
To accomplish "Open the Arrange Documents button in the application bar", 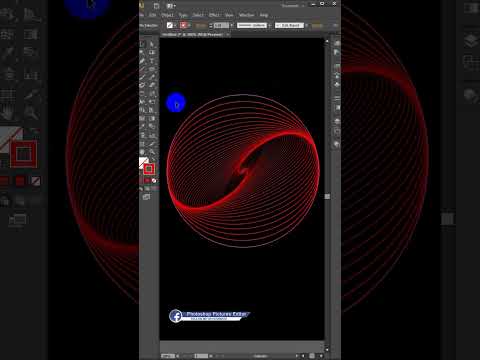I will (171, 6).
